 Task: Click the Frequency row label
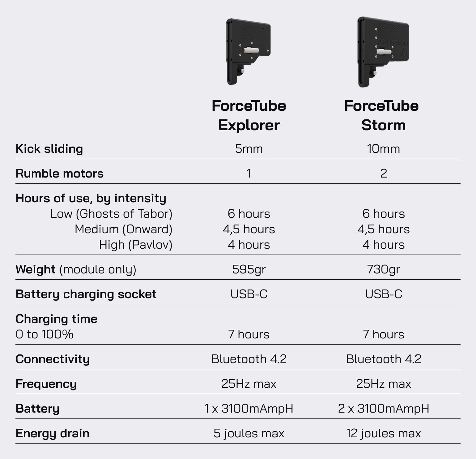click(46, 384)
